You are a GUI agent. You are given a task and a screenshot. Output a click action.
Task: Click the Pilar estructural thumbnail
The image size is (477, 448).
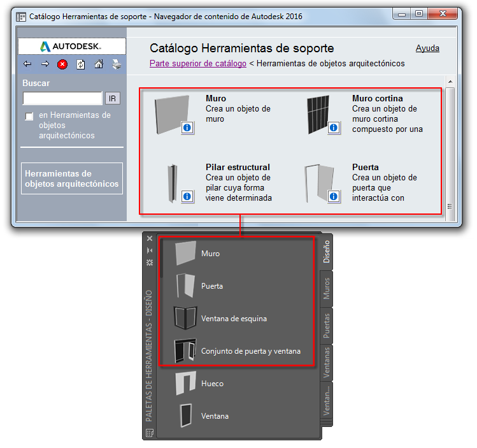(173, 184)
